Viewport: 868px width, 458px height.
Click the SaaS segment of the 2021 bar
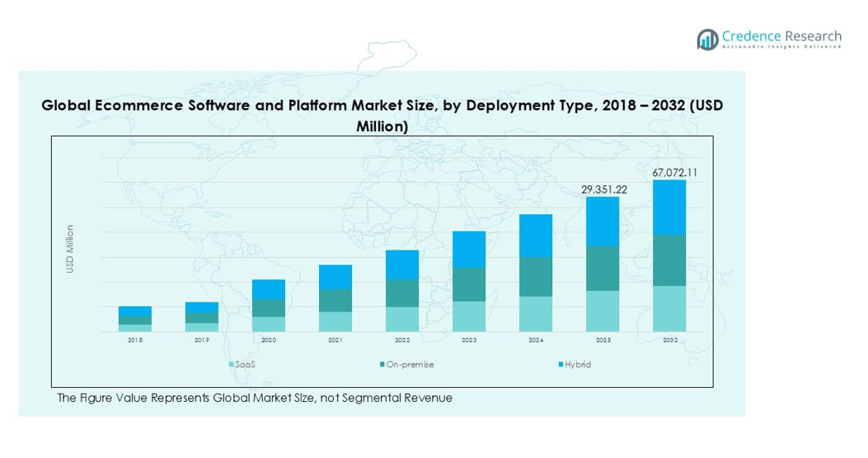pyautogui.click(x=335, y=322)
